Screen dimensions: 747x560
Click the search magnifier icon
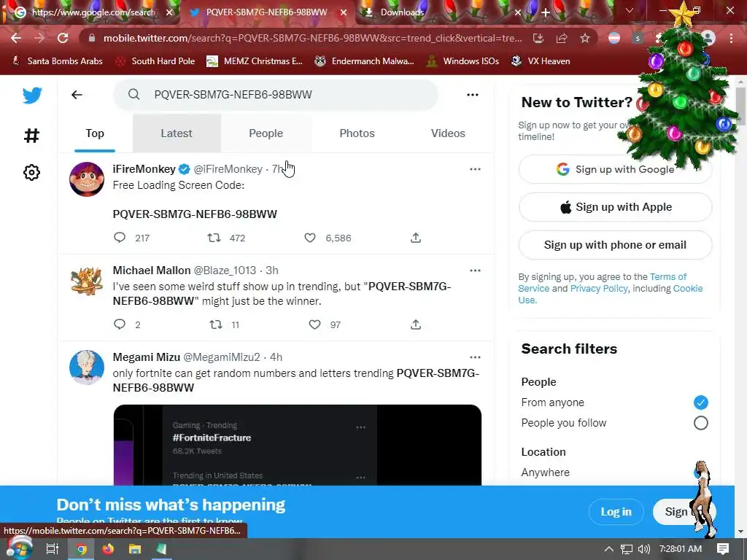tap(134, 94)
